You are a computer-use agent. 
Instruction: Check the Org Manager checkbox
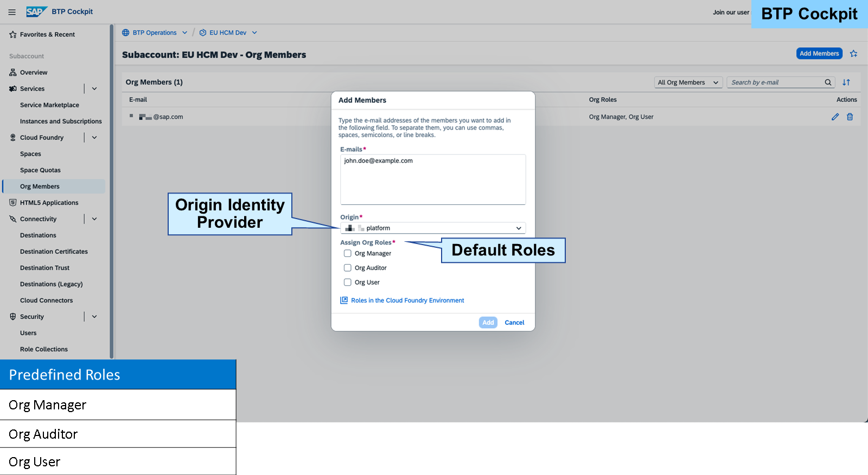(x=348, y=253)
